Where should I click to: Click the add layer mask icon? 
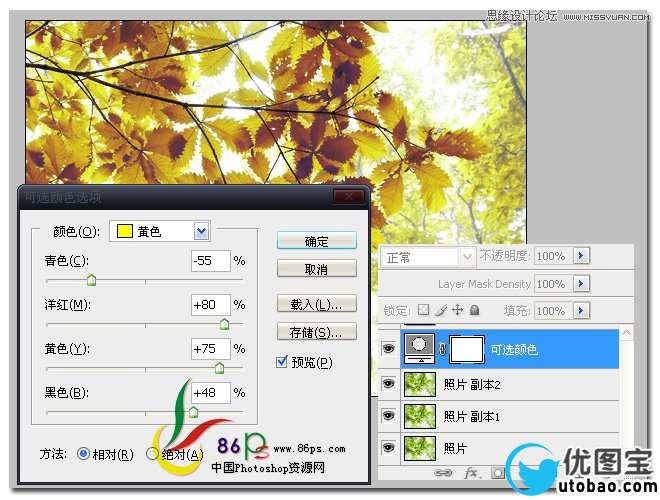tap(498, 473)
